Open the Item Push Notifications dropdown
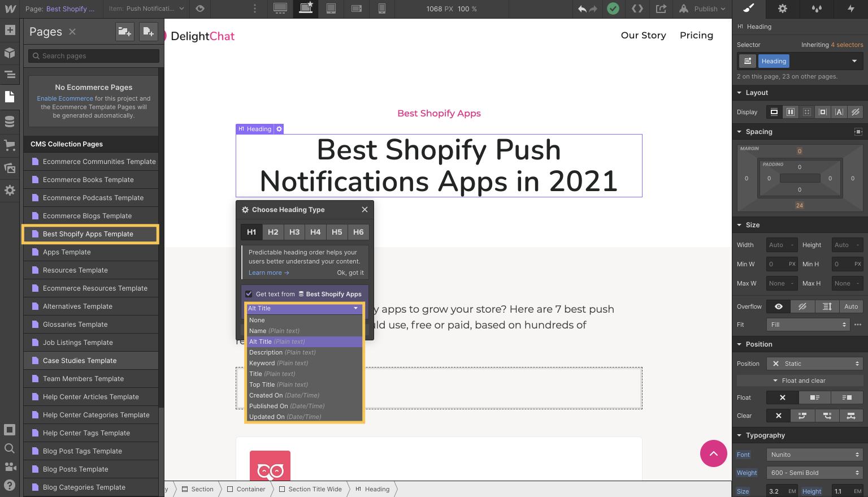 point(146,8)
